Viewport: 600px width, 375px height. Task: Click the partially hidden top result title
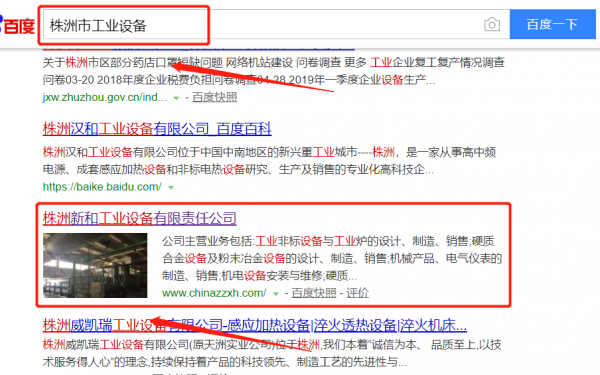click(199, 49)
